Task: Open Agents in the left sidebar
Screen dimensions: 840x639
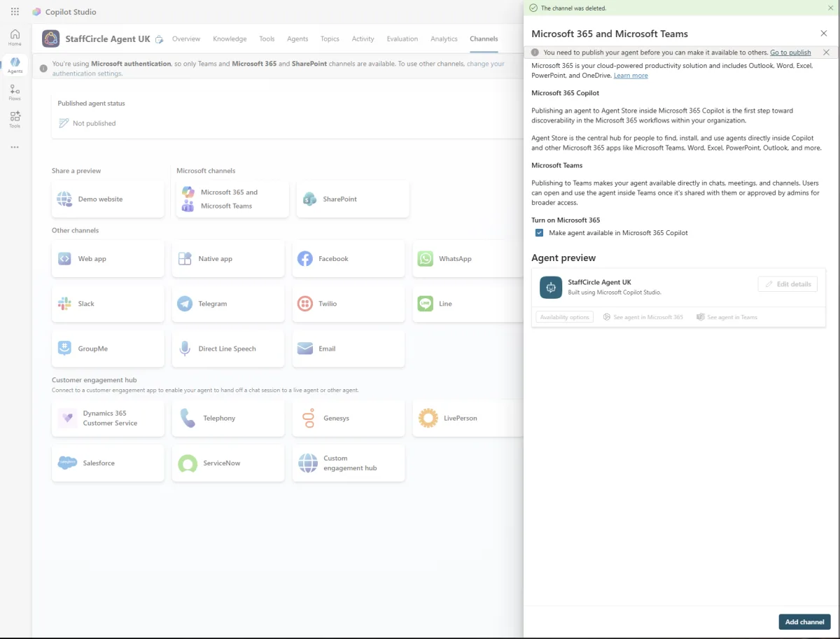Action: point(15,66)
